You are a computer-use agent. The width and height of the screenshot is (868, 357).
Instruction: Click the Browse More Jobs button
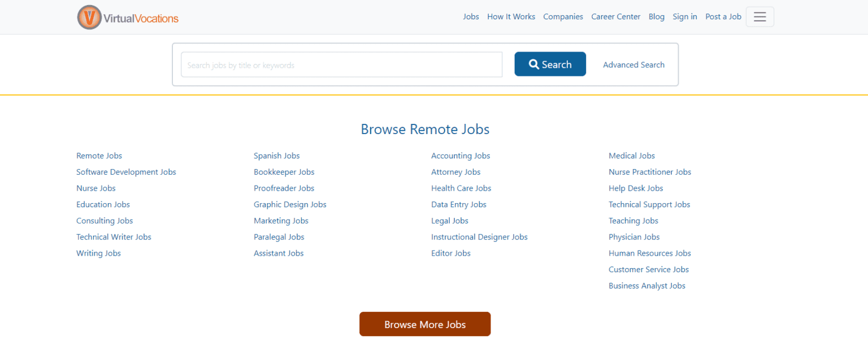pyautogui.click(x=425, y=324)
